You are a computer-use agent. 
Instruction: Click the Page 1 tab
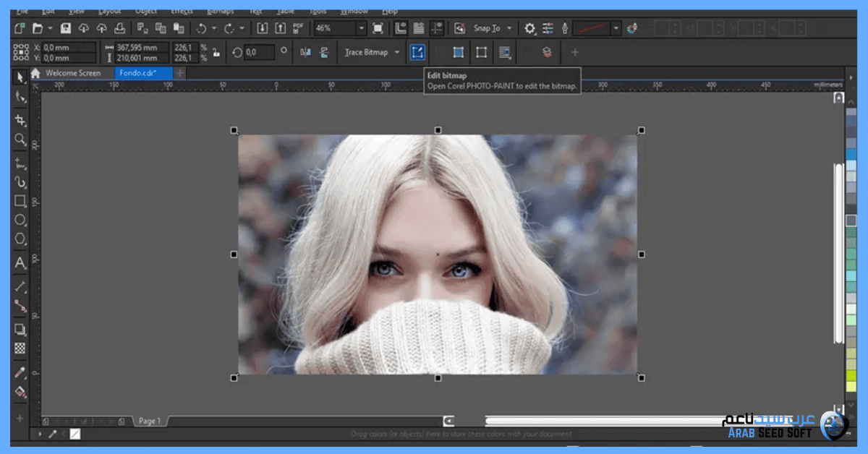[150, 421]
